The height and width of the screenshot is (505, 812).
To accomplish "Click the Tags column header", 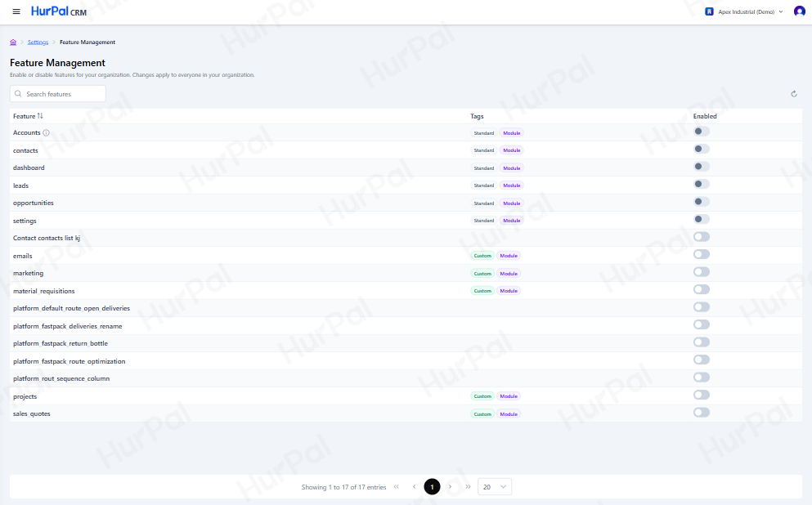I will 477,116.
